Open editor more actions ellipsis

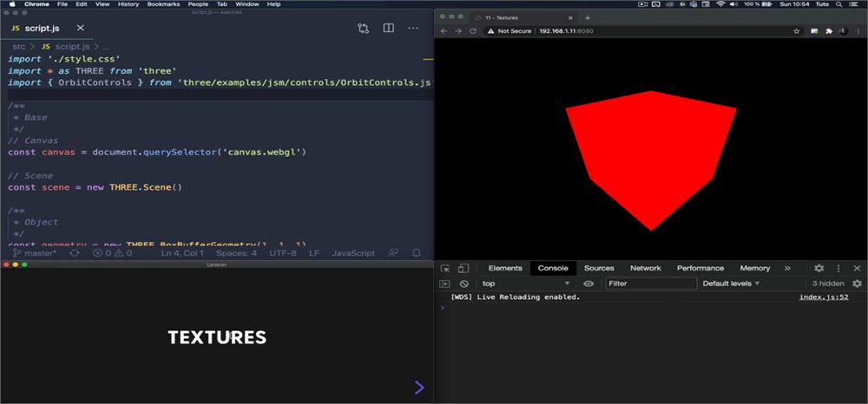413,29
